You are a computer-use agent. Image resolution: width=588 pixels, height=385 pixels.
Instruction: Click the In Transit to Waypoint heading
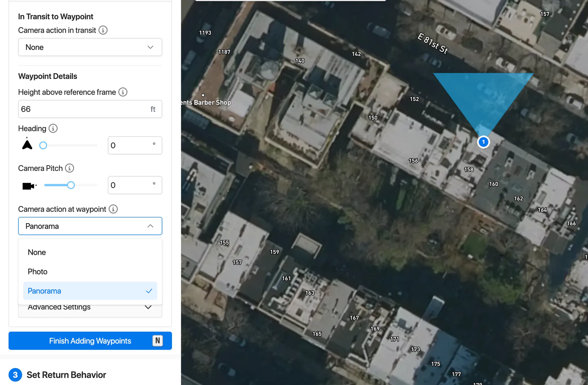coord(56,17)
